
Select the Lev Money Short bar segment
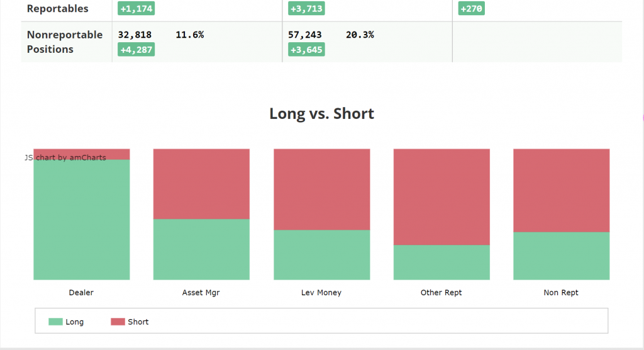pyautogui.click(x=321, y=189)
